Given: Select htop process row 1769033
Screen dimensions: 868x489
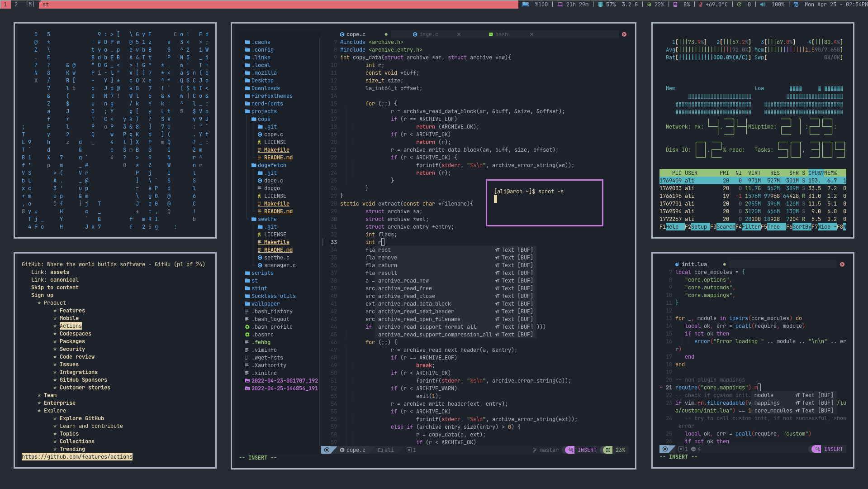Looking at the screenshot, I should point(753,188).
